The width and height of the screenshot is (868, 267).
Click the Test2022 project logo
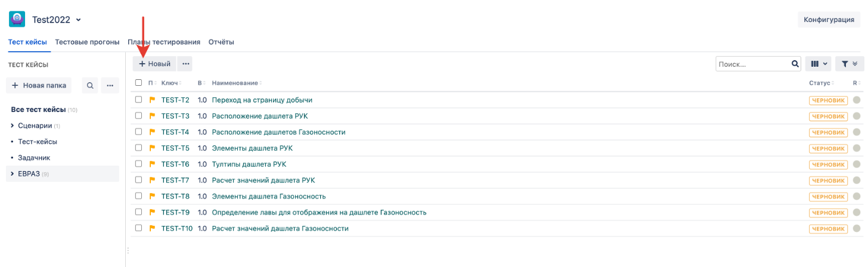coord(17,20)
